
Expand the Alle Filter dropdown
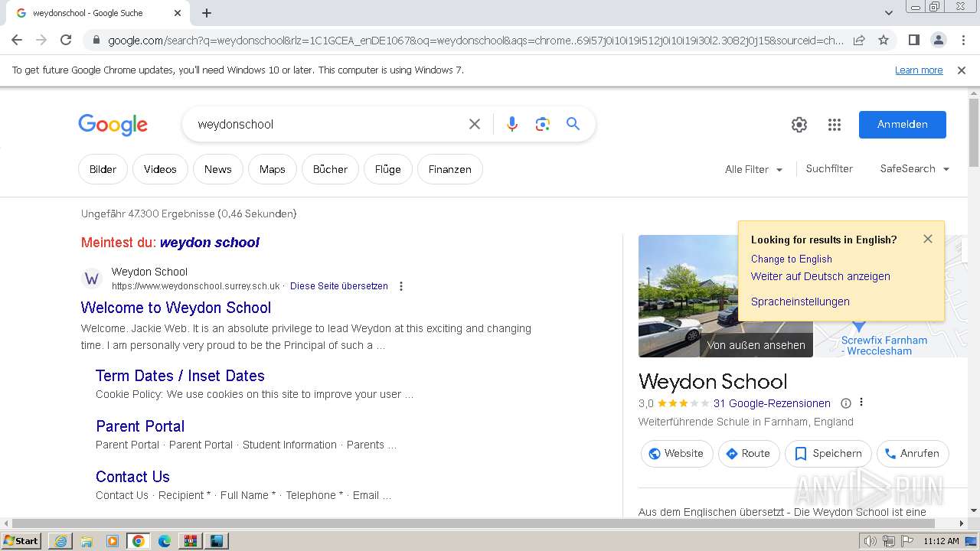[753, 169]
